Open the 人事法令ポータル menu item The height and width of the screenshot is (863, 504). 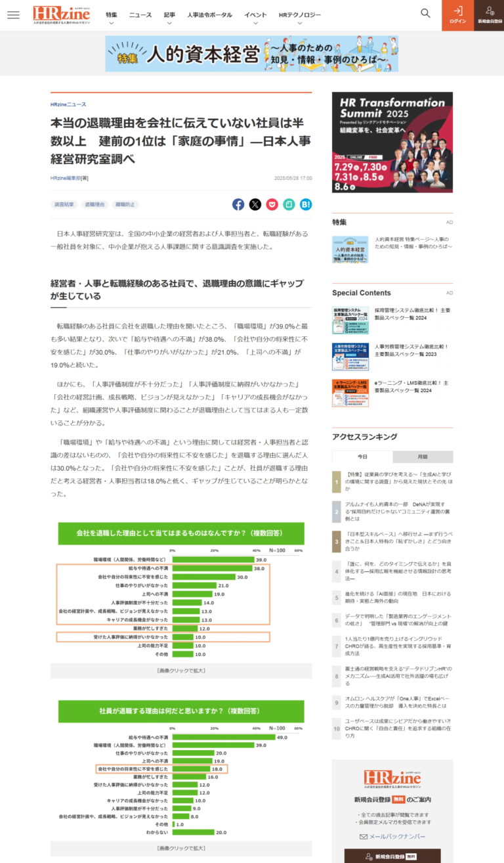209,14
